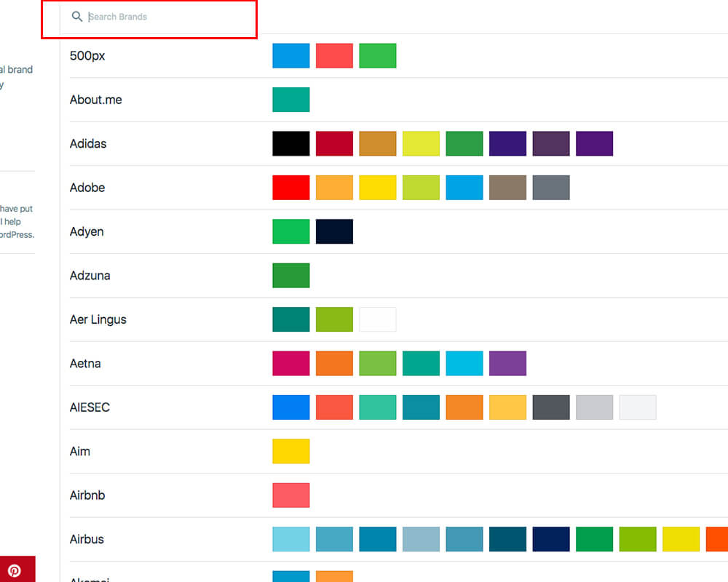Pick the navy blue Airbus swatch
Screen dimensions: 728x582
click(x=551, y=539)
